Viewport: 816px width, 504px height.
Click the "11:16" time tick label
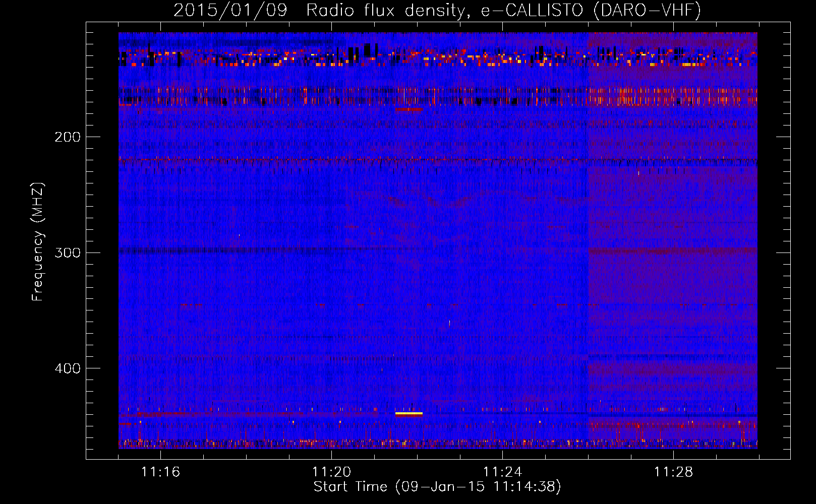pos(160,472)
